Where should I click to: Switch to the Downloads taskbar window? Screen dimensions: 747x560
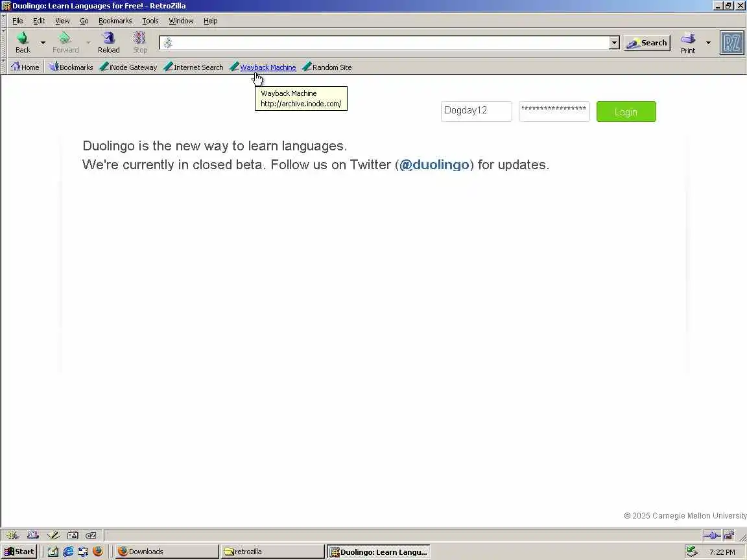(167, 552)
